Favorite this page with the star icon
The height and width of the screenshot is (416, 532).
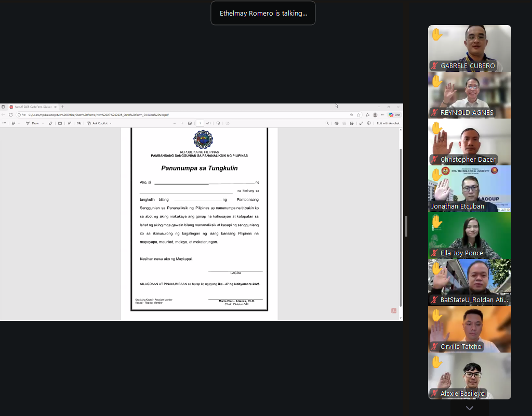(x=358, y=115)
